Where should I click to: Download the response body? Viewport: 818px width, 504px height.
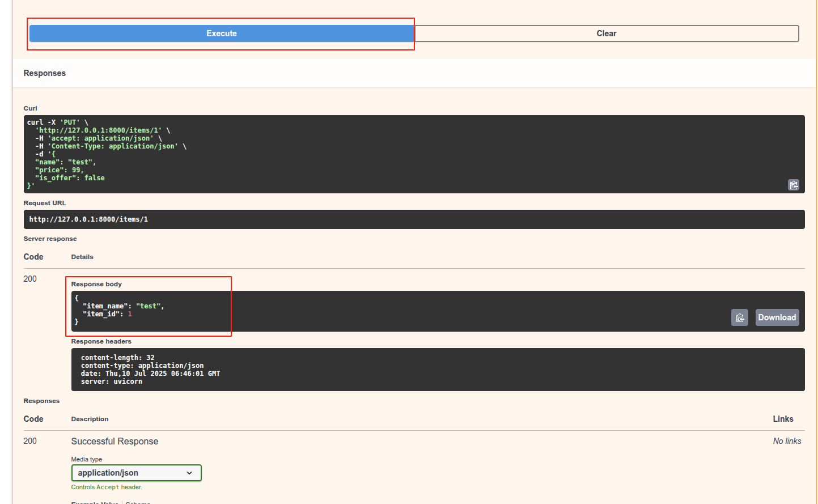[777, 317]
